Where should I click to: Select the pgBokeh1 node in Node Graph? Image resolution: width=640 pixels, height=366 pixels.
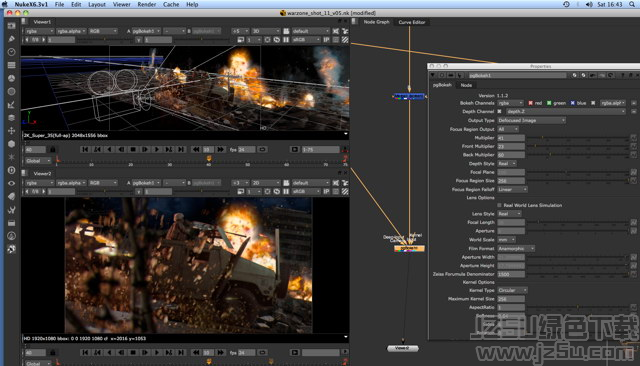pos(409,248)
